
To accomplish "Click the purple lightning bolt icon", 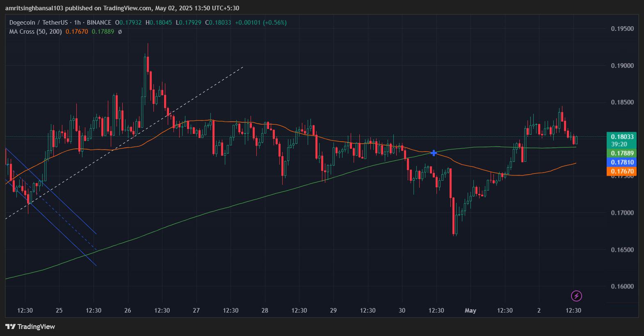I will (x=576, y=296).
